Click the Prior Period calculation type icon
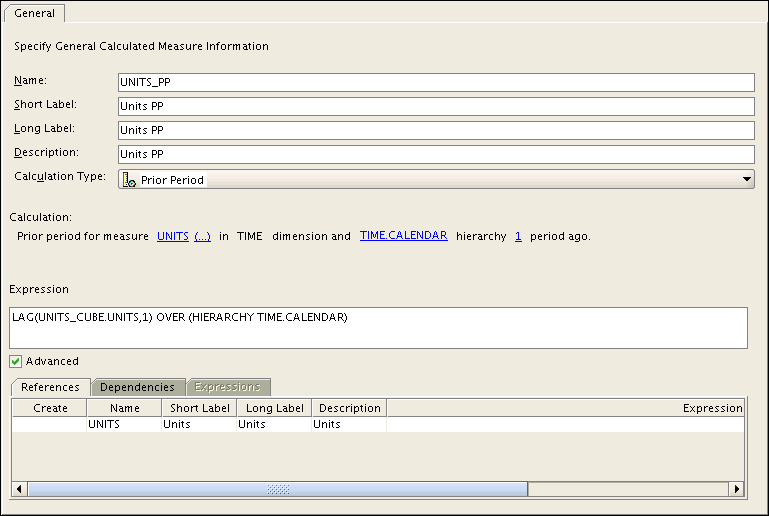Screen dimensions: 769x516 pyautogui.click(x=129, y=180)
